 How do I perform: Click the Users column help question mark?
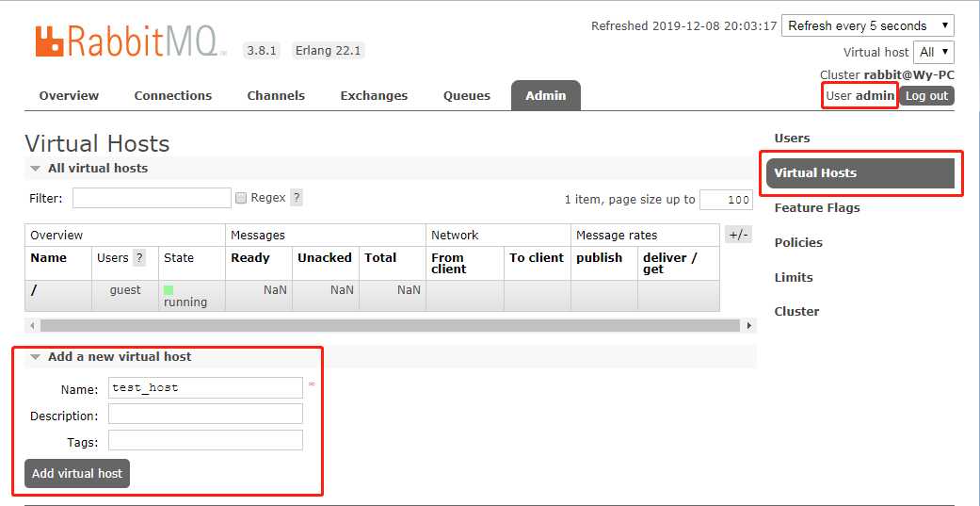pos(138,257)
